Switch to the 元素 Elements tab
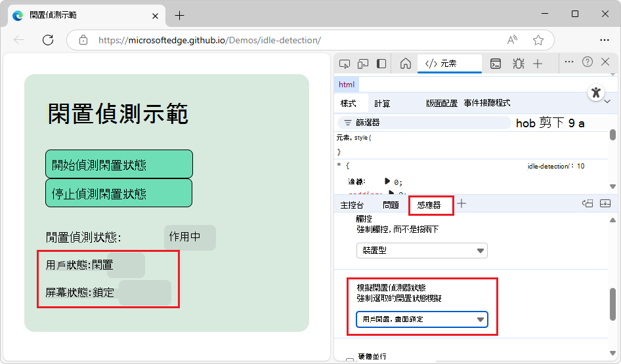The height and width of the screenshot is (364, 621). click(450, 64)
